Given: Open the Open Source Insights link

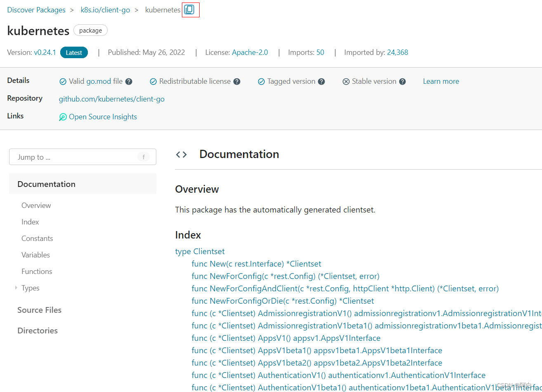Looking at the screenshot, I should coord(103,117).
